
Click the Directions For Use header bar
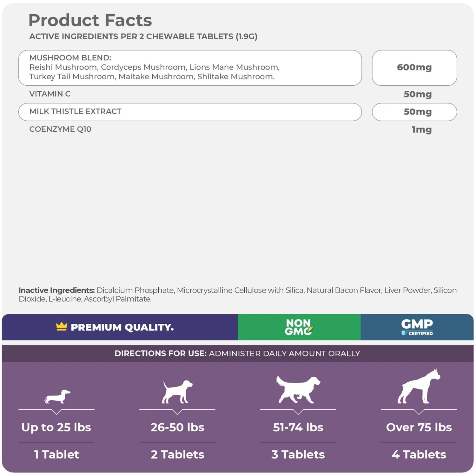(x=237, y=354)
